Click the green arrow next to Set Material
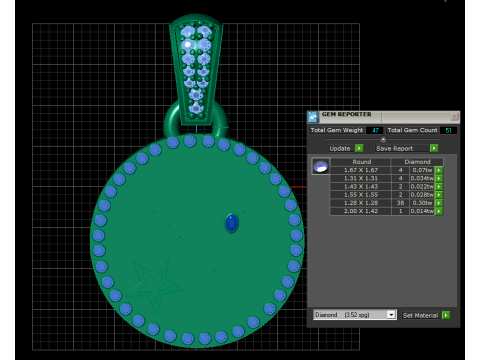The image size is (480, 360). click(x=446, y=315)
